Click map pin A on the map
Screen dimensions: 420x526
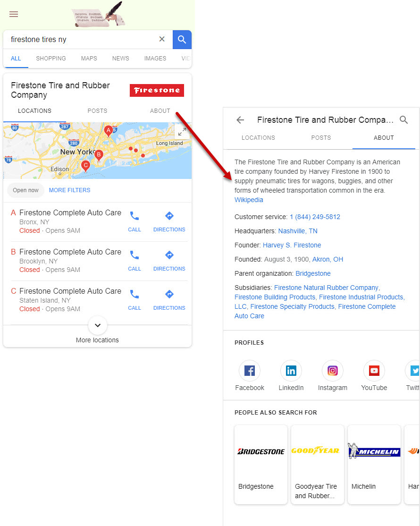108,130
